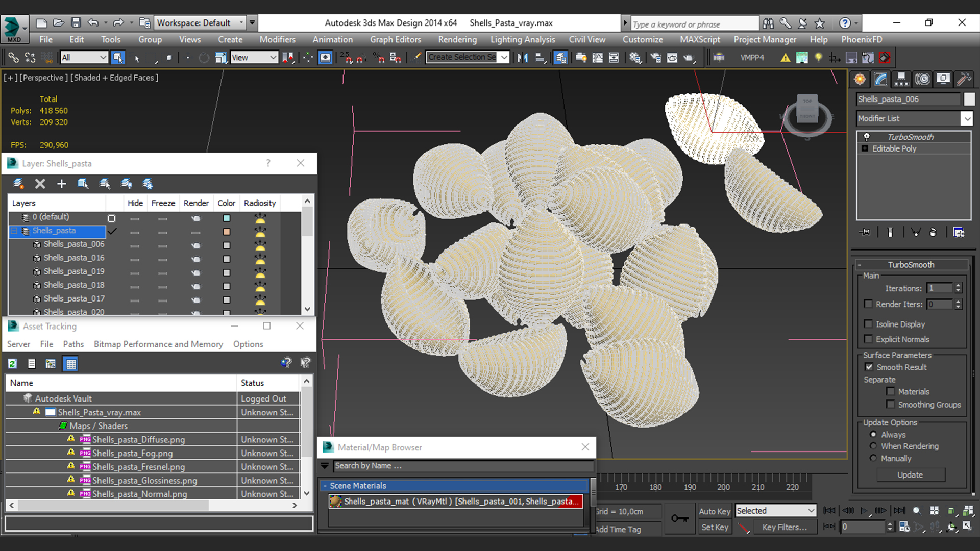Toggle the Percent Snap icon
The height and width of the screenshot is (551, 980).
tap(379, 58)
